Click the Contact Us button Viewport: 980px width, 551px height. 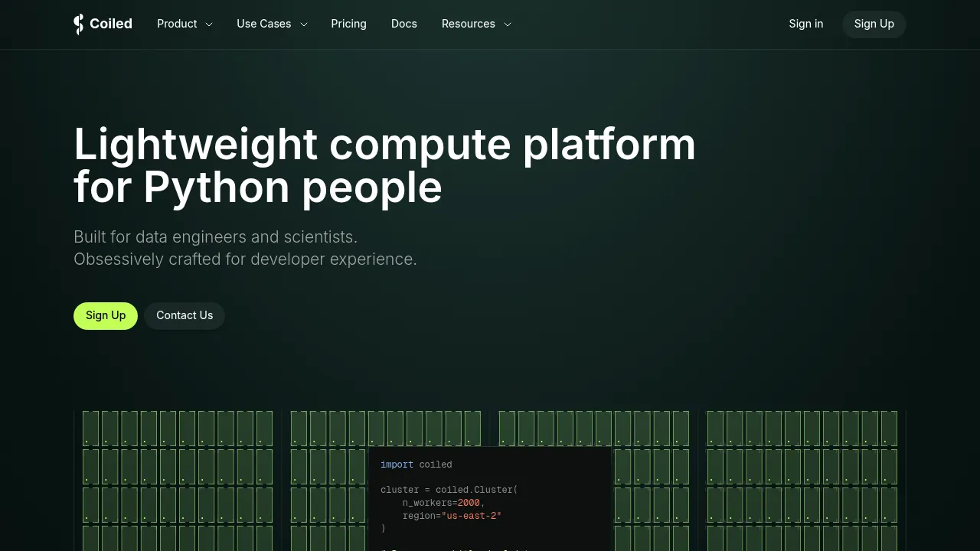[x=185, y=315]
